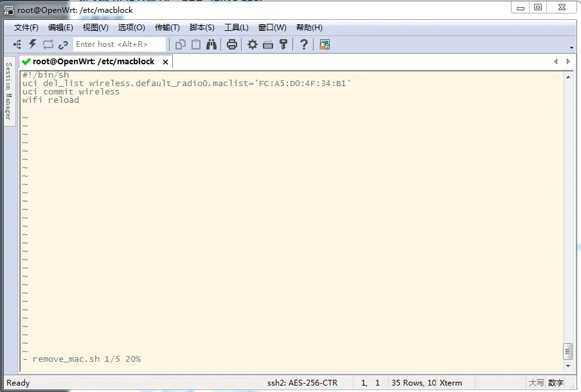
Task: Click the Copy toolbar icon
Action: click(x=181, y=44)
